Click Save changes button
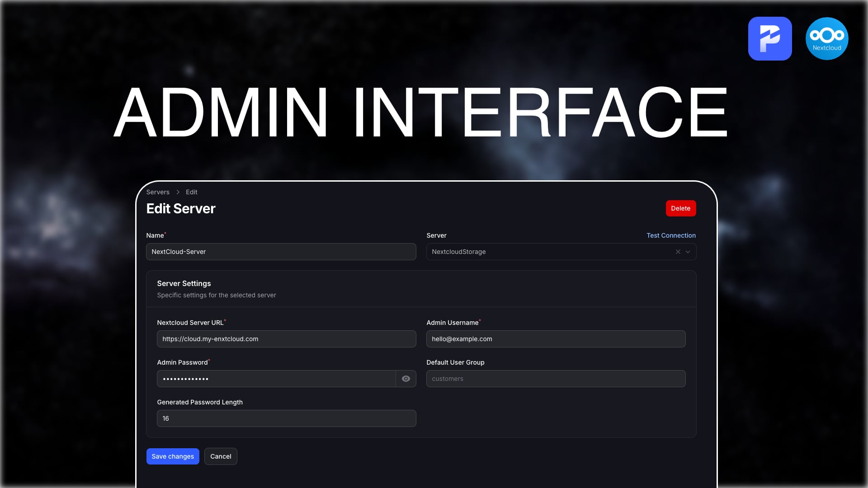Viewport: 868px width, 488px height. point(172,456)
